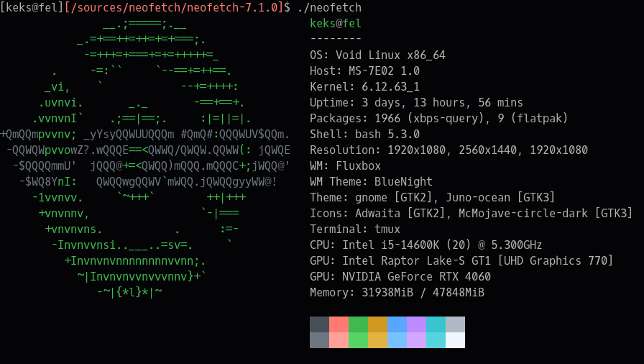Click the red swatch in the top color row
The width and height of the screenshot is (644, 364).
coord(339,324)
